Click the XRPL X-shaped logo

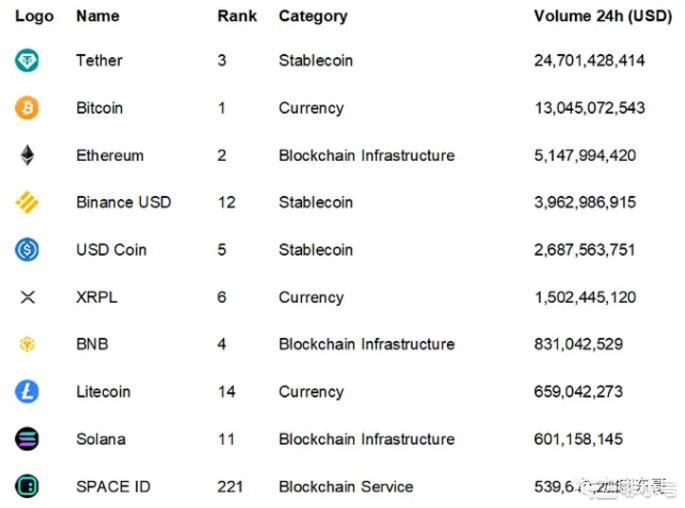(27, 297)
